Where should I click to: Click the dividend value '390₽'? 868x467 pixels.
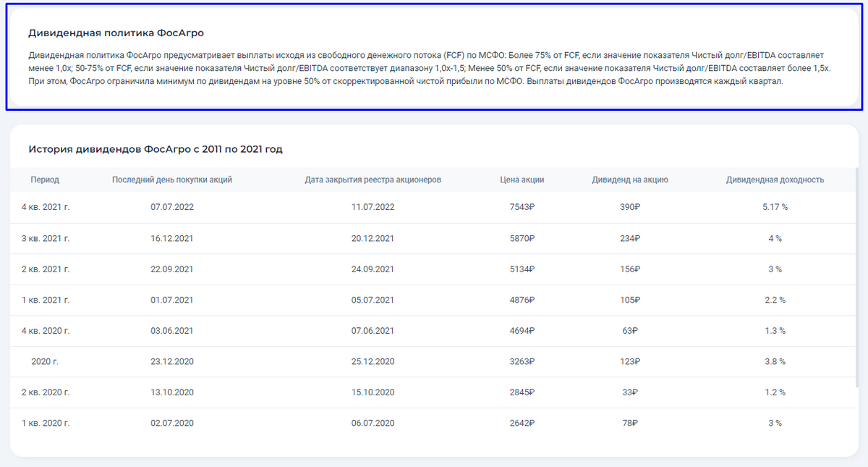pos(630,207)
